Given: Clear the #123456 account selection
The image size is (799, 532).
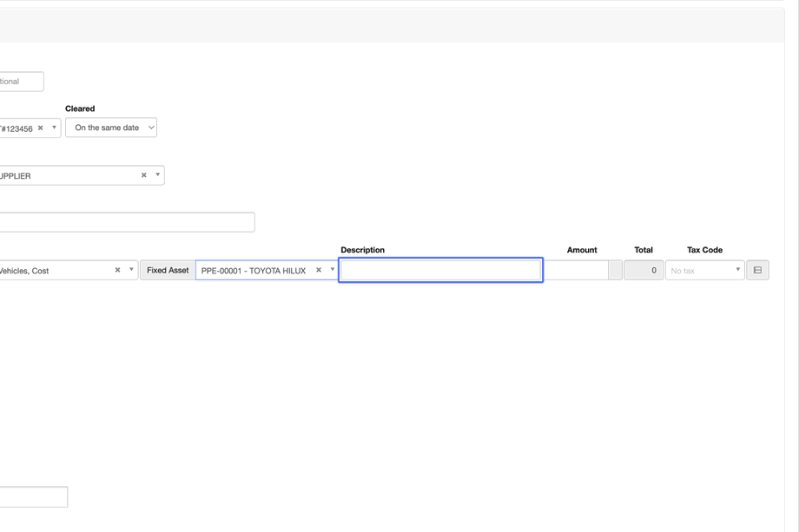Looking at the screenshot, I should [41, 128].
